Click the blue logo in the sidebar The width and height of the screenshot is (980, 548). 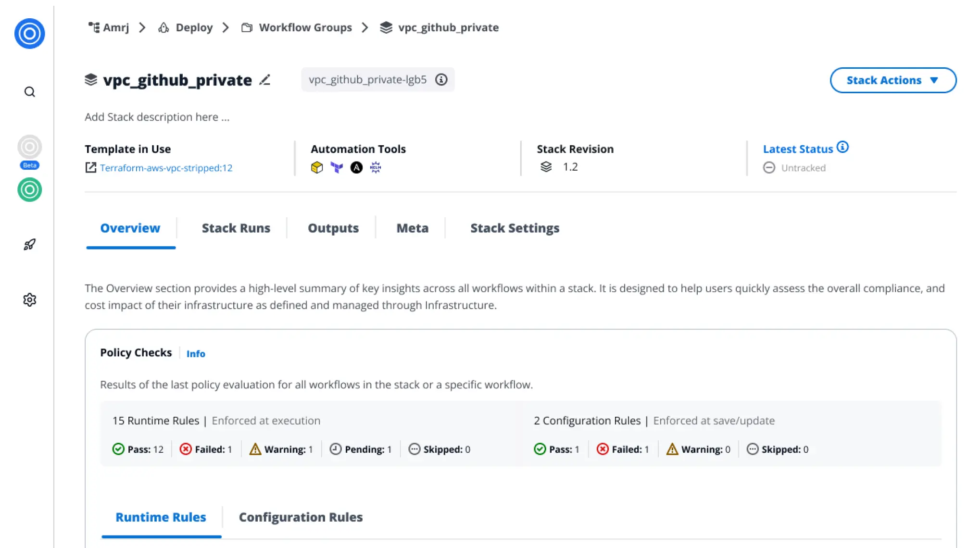[29, 34]
